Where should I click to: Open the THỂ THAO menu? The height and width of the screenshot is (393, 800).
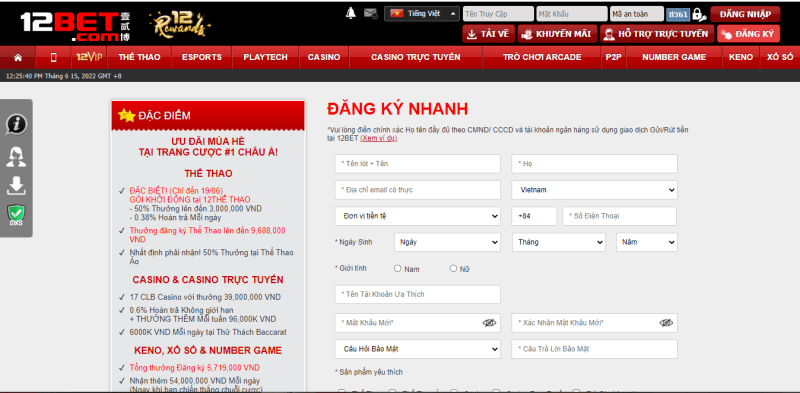click(x=139, y=57)
